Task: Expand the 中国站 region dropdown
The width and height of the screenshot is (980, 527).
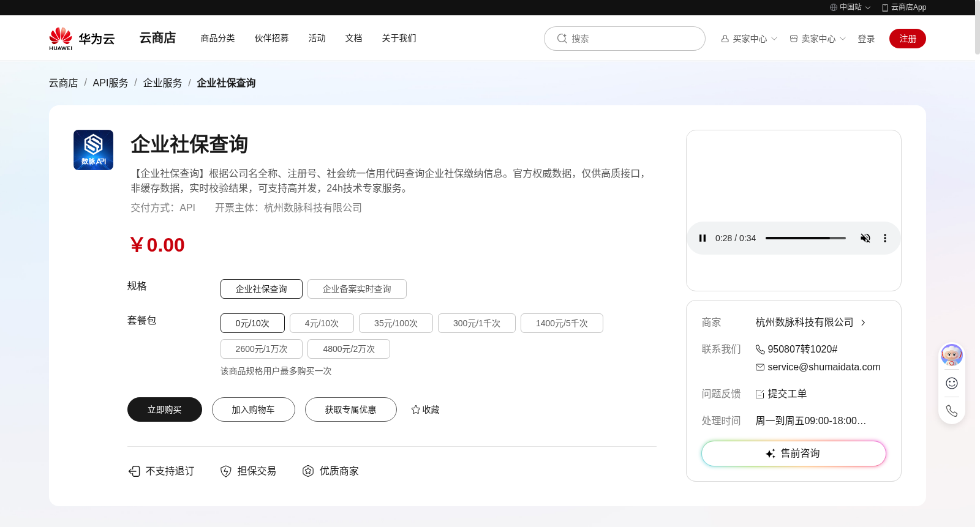Action: [868, 7]
